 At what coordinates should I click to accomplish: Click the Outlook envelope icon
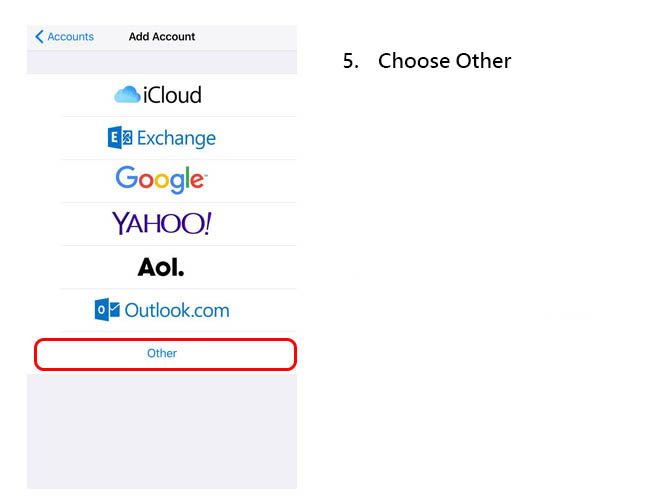[107, 309]
